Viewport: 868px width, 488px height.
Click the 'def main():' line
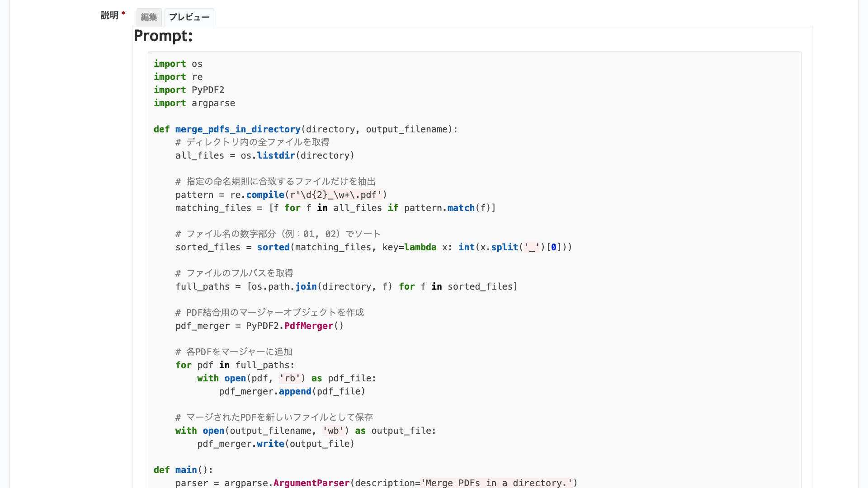point(183,470)
